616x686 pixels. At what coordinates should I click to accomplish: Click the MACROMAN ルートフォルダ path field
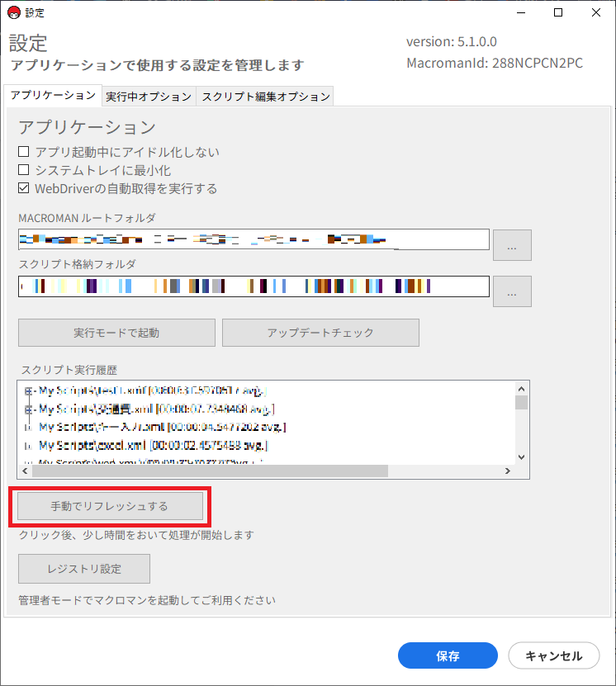tap(254, 239)
